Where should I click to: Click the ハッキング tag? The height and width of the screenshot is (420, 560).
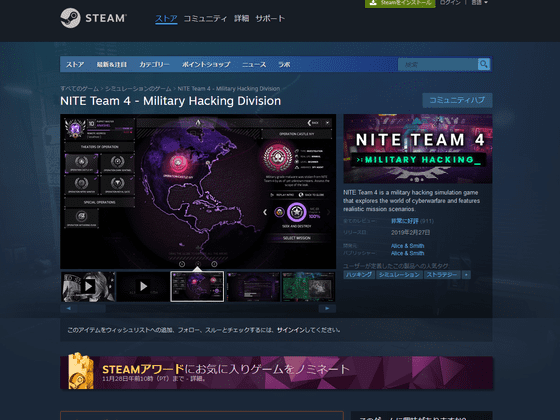click(x=359, y=275)
